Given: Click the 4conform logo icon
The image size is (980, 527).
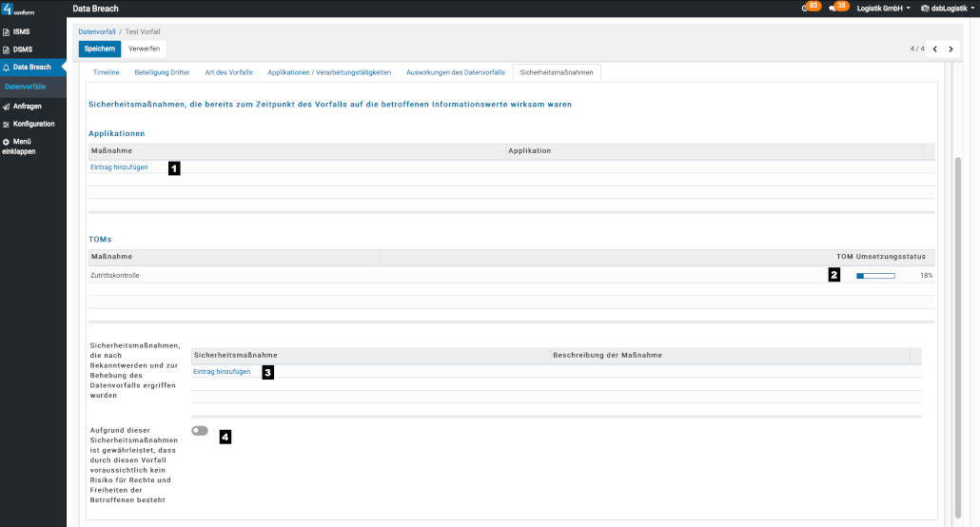Looking at the screenshot, I should (8, 9).
